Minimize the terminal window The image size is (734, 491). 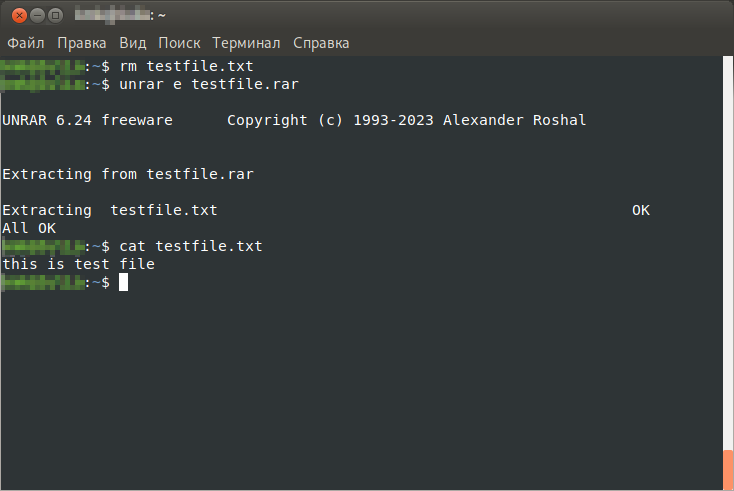(x=36, y=15)
